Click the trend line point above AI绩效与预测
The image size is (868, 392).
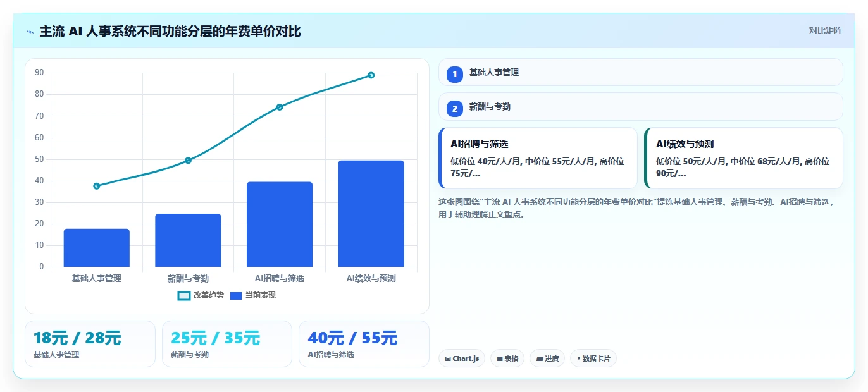coord(371,75)
